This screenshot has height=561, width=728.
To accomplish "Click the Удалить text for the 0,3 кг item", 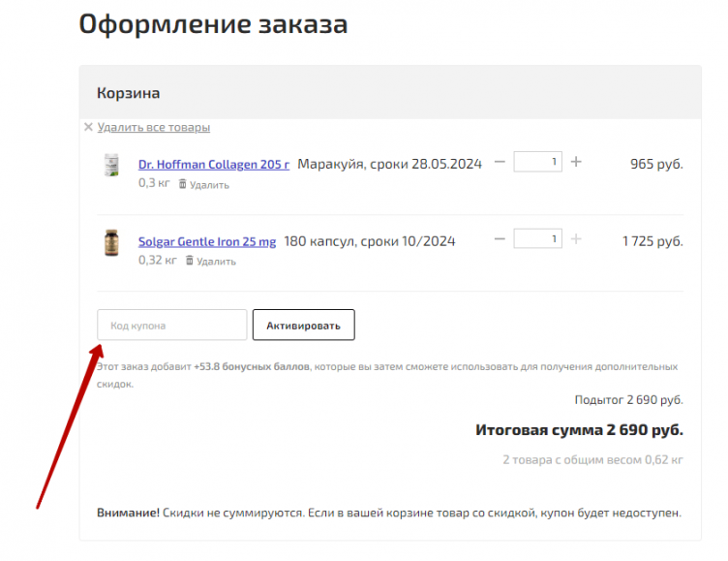I will point(209,185).
